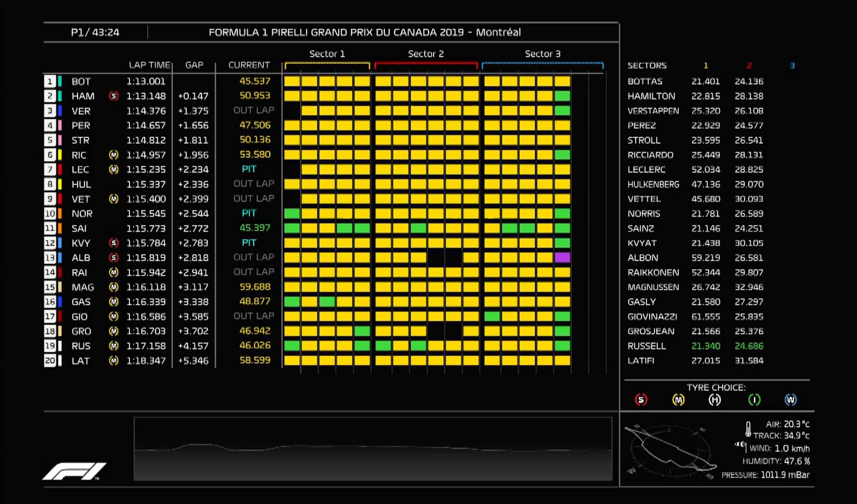Click the P1 session timer
The height and width of the screenshot is (504, 857).
(x=95, y=32)
